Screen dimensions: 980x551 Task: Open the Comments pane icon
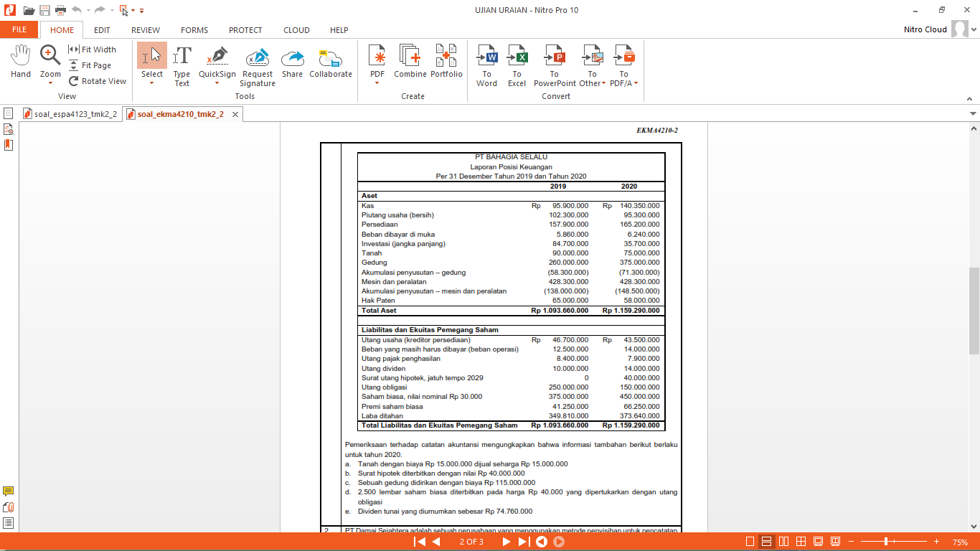pos(8,491)
